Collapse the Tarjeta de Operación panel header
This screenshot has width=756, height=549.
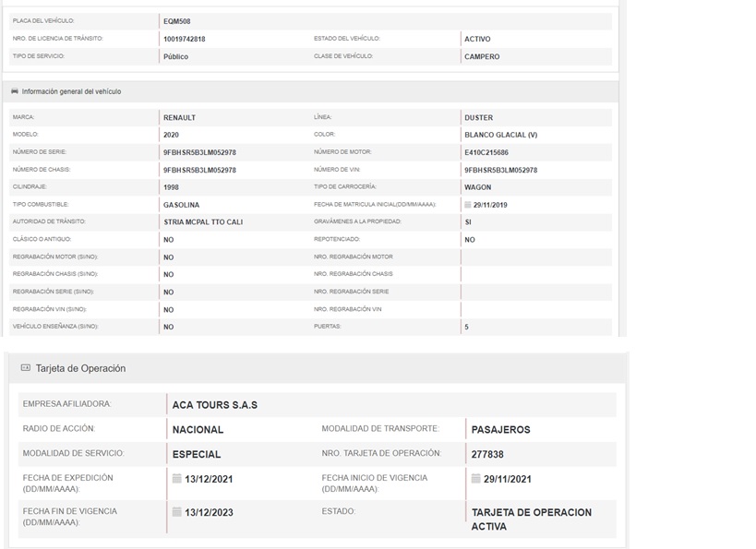pyautogui.click(x=80, y=368)
